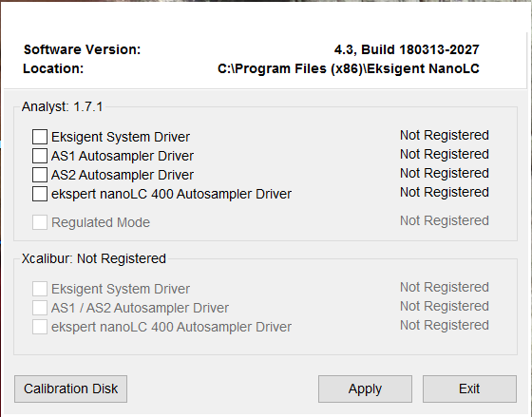Image resolution: width=532 pixels, height=417 pixels.
Task: Click Not Registered status beside AS1 / AS2 Autosampler
Action: tap(445, 306)
